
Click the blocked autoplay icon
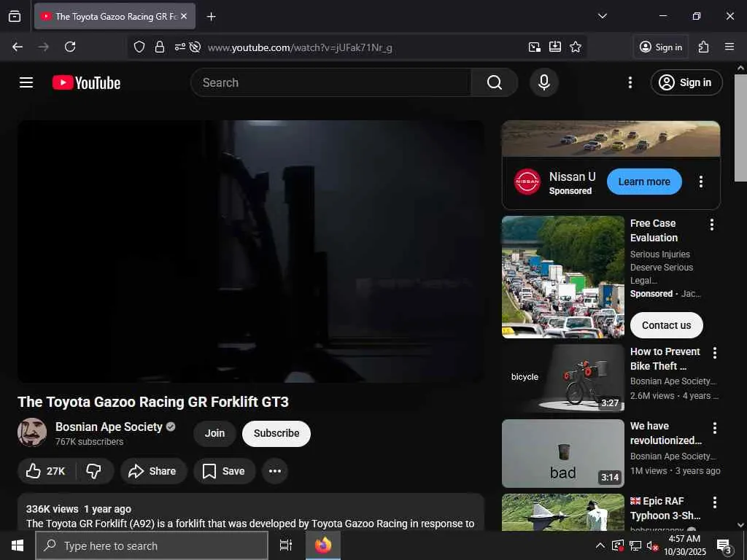194,47
